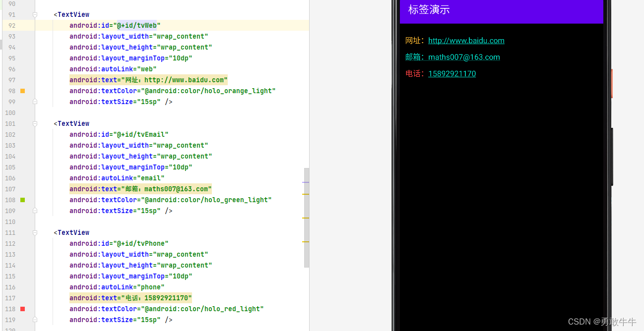Viewport: 644px width, 331px height.
Task: Click line number 92 in the gutter
Action: coord(12,26)
